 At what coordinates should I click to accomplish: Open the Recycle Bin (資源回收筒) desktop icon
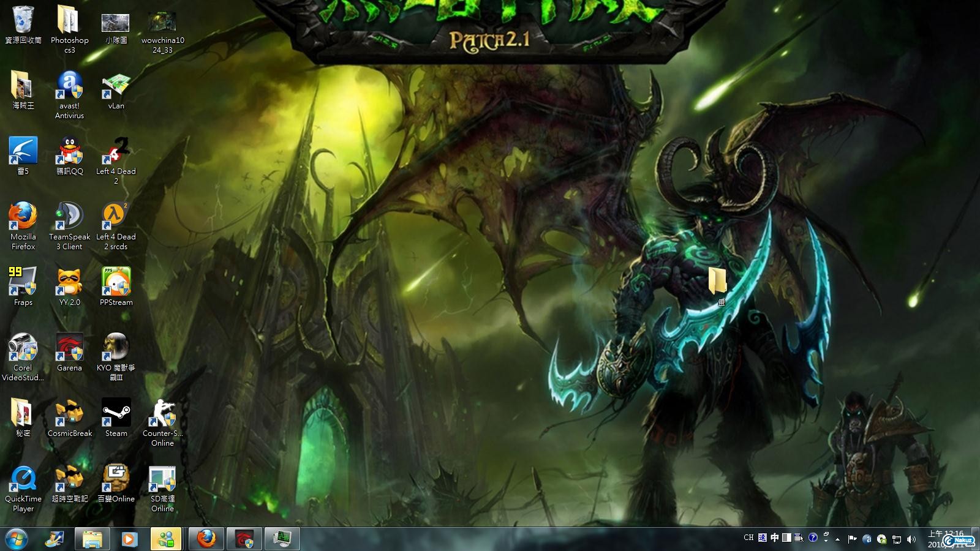(x=23, y=24)
